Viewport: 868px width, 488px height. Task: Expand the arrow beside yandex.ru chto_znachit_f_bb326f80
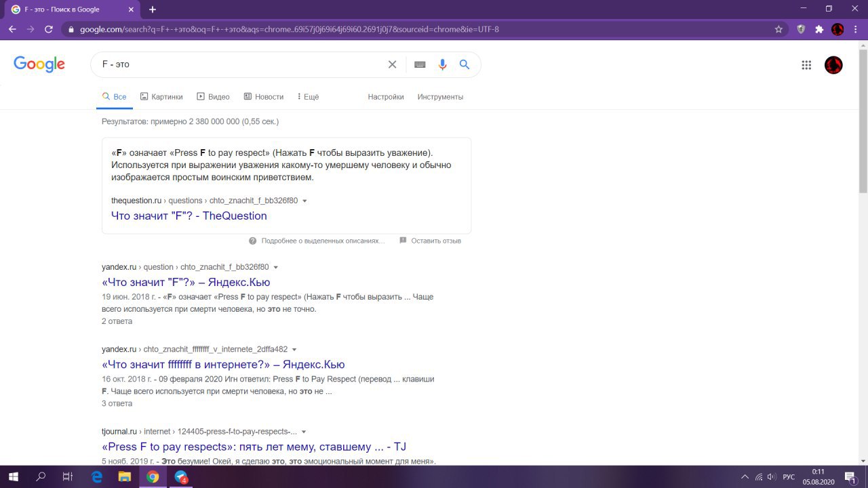point(276,268)
